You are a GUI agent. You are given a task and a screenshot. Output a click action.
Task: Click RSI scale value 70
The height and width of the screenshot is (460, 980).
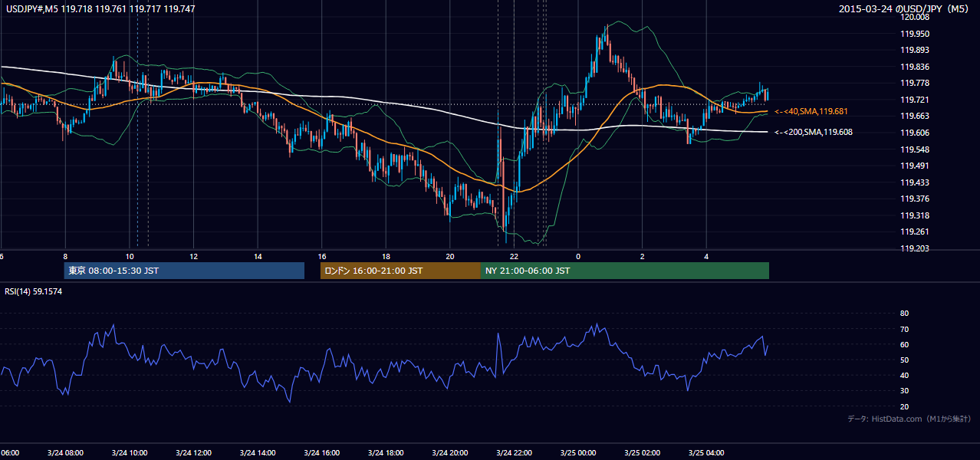[x=904, y=329]
